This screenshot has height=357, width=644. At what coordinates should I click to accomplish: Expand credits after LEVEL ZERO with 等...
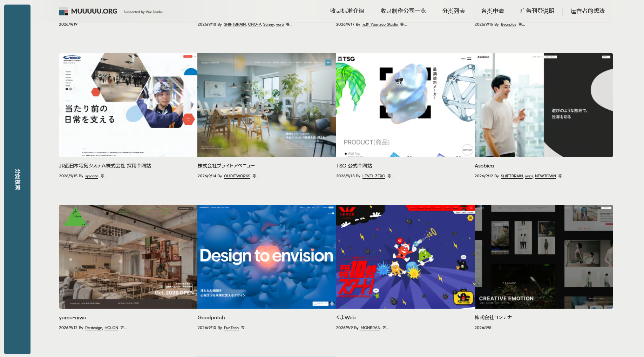(391, 176)
